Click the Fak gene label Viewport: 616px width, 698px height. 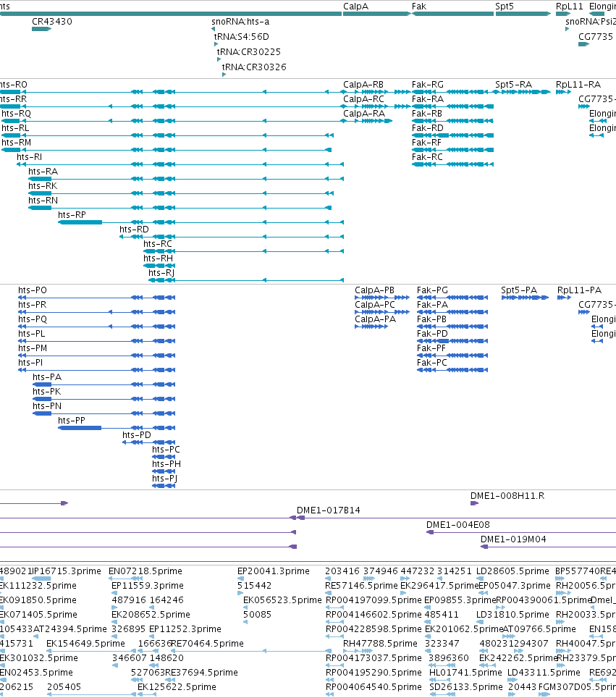419,7
